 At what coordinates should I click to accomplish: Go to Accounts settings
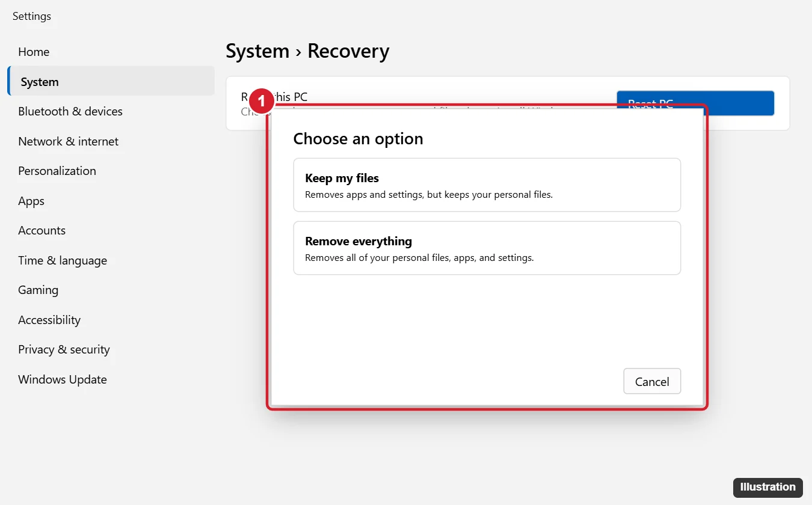click(42, 230)
